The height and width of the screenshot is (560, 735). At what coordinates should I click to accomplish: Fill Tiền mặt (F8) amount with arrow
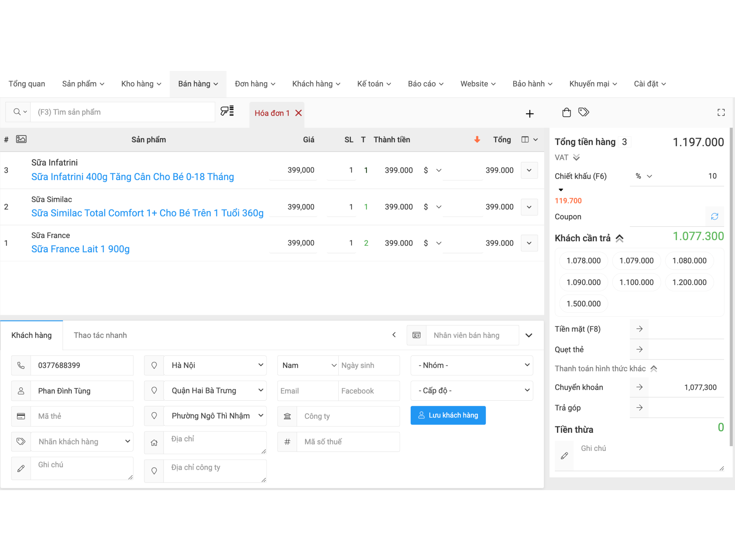pyautogui.click(x=639, y=329)
